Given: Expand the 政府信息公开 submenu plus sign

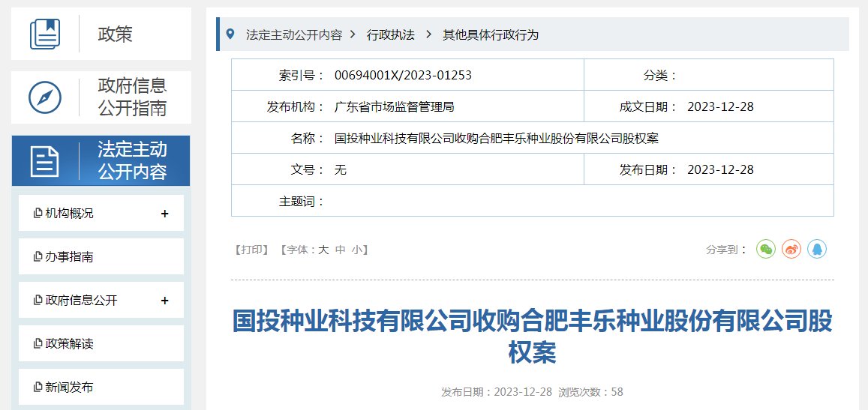Looking at the screenshot, I should click(164, 301).
